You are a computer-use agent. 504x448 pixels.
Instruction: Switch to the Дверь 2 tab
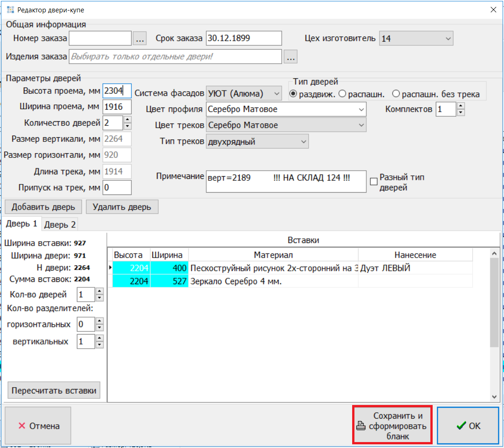coord(60,224)
